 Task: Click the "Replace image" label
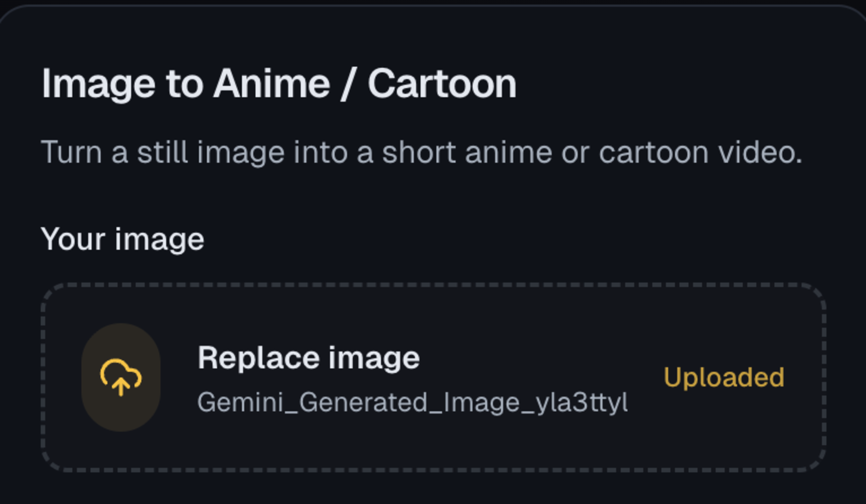pyautogui.click(x=308, y=358)
